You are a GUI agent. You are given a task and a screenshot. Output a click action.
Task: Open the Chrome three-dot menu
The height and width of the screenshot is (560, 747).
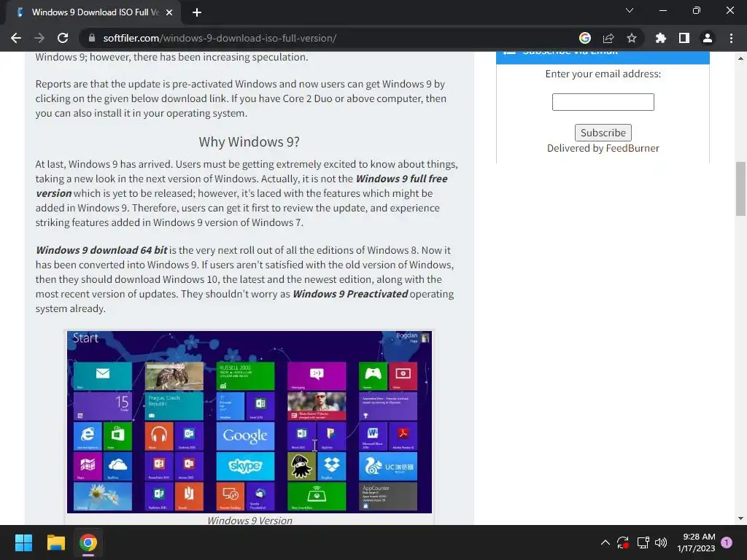point(731,38)
